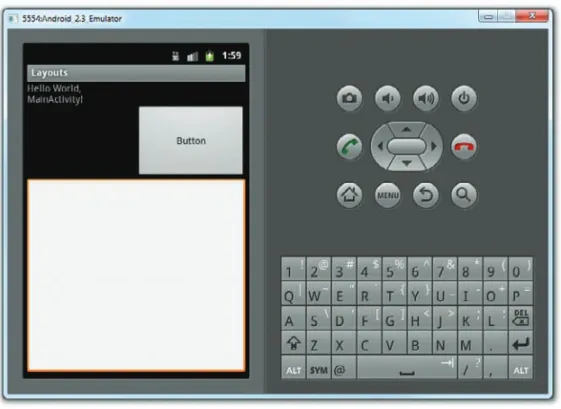This screenshot has height=409, width=561.
Task: Click the Z key on keyboard
Action: click(x=319, y=343)
